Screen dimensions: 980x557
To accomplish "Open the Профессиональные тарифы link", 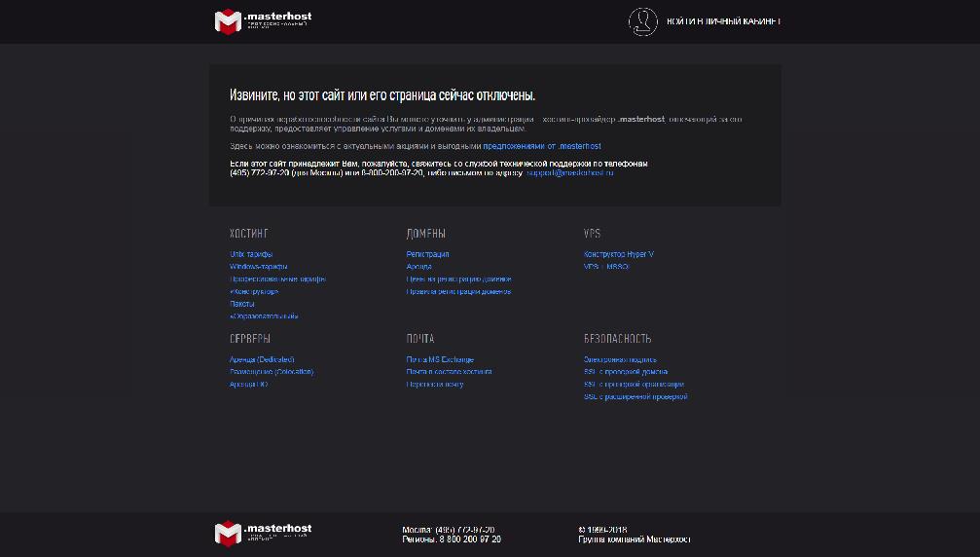I will [277, 278].
